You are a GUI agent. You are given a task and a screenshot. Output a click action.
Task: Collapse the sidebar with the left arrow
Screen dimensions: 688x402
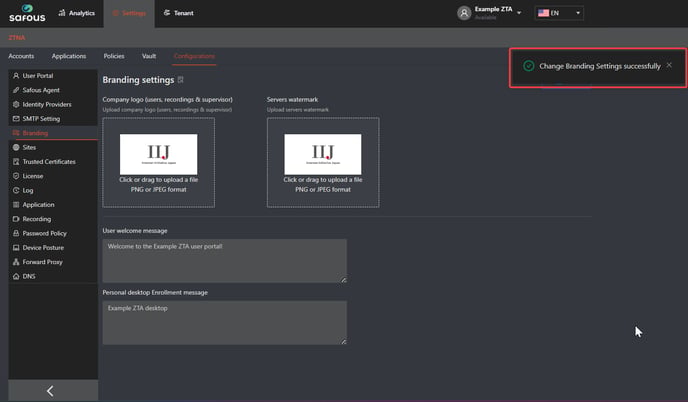(x=51, y=390)
